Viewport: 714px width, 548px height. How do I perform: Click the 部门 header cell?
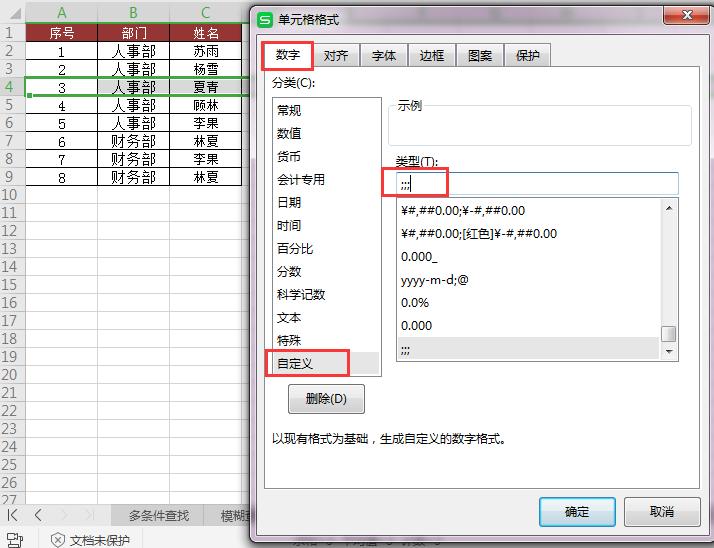tap(133, 33)
